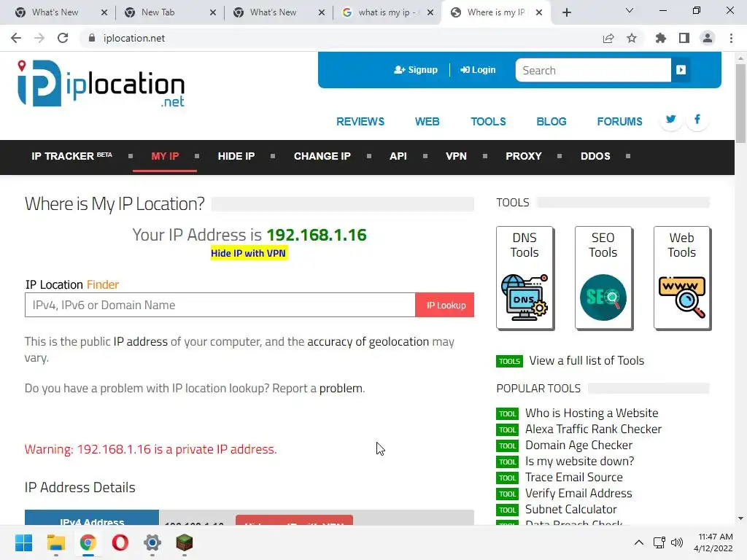Select MY IP in the navigation bar

tap(165, 156)
